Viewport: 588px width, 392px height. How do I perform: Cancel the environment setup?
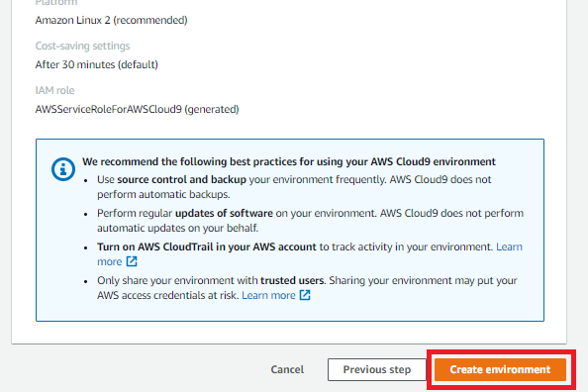tap(287, 369)
